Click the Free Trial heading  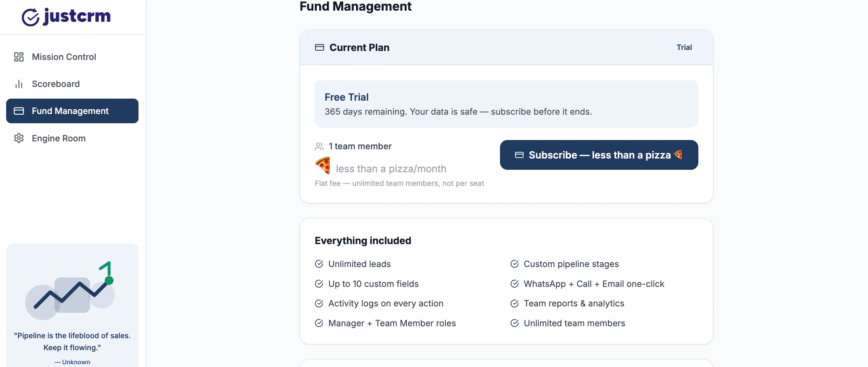[x=346, y=97]
